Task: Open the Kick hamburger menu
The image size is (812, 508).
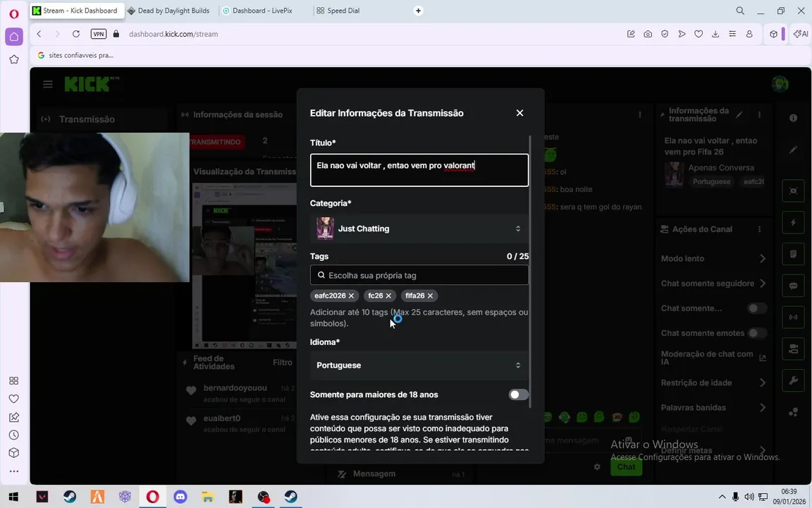Action: [48, 84]
